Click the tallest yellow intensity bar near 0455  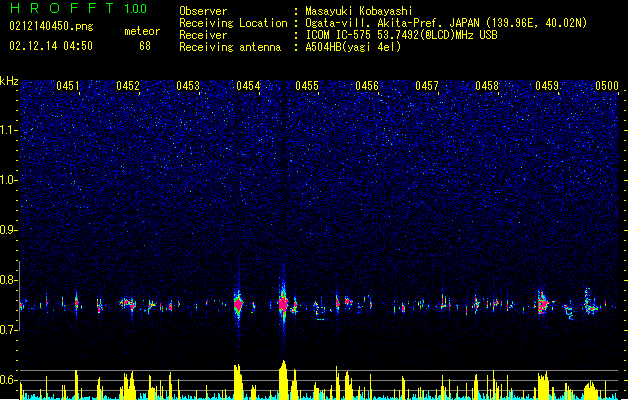point(283,380)
